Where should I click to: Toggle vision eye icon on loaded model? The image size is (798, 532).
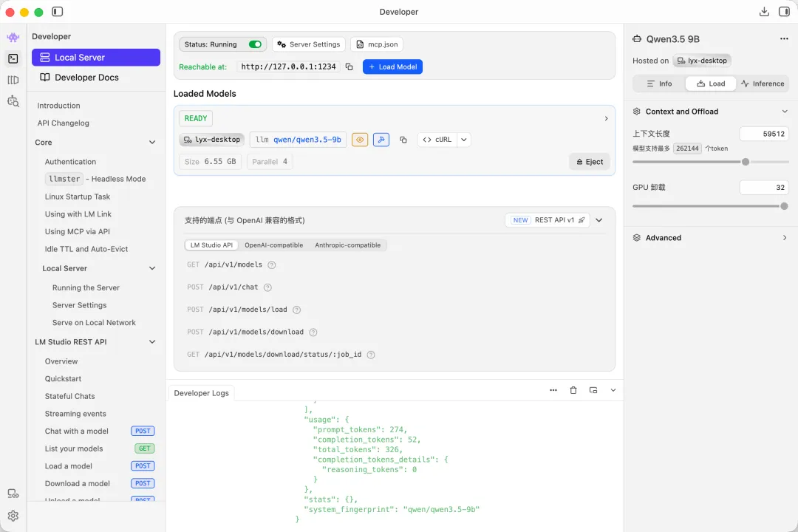tap(360, 140)
